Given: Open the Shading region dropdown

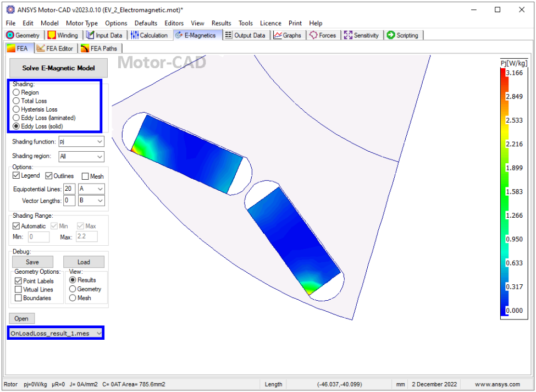Looking at the screenshot, I should coord(81,157).
